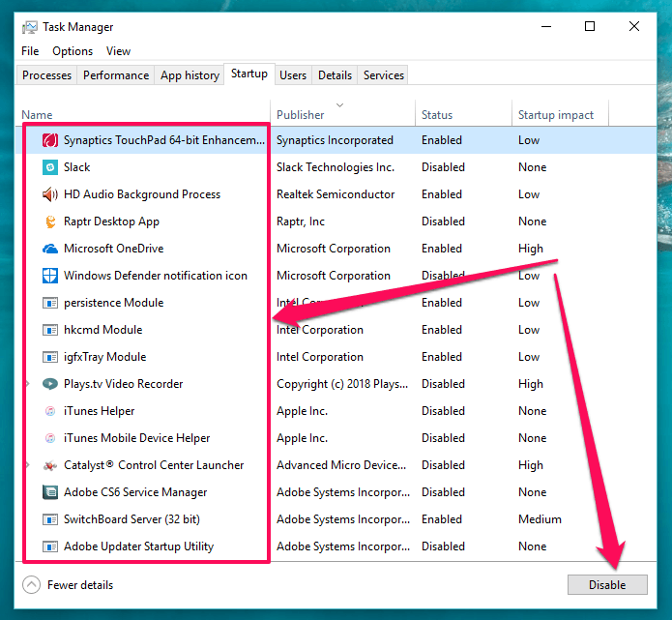Click the Medium startup impact value
Viewport: 672px width, 620px height.
tap(540, 519)
